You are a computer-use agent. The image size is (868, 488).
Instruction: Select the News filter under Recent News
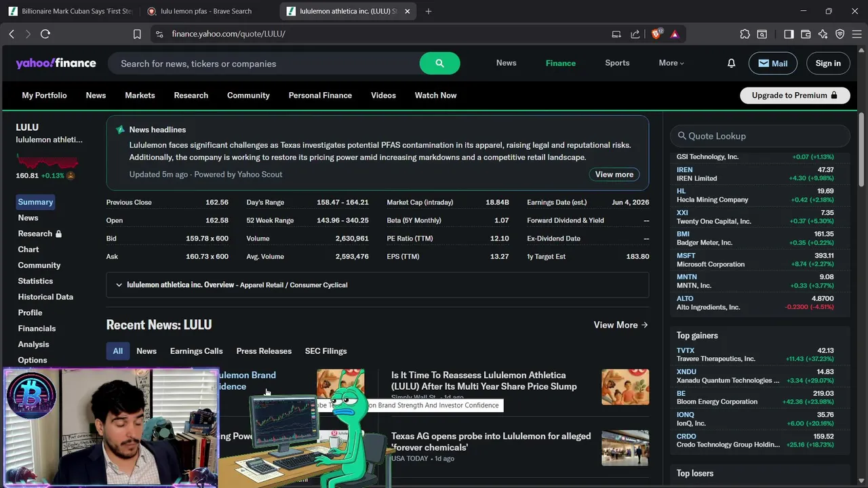click(146, 351)
